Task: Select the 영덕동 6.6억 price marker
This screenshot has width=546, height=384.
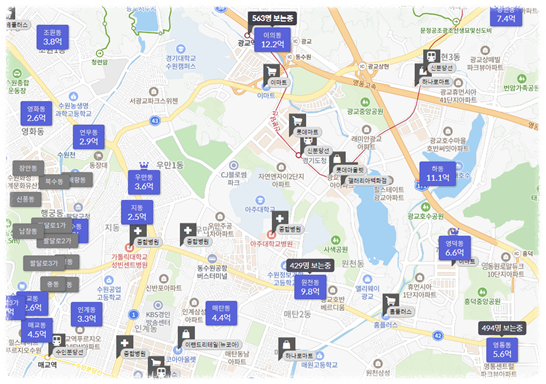Action: 454,248
